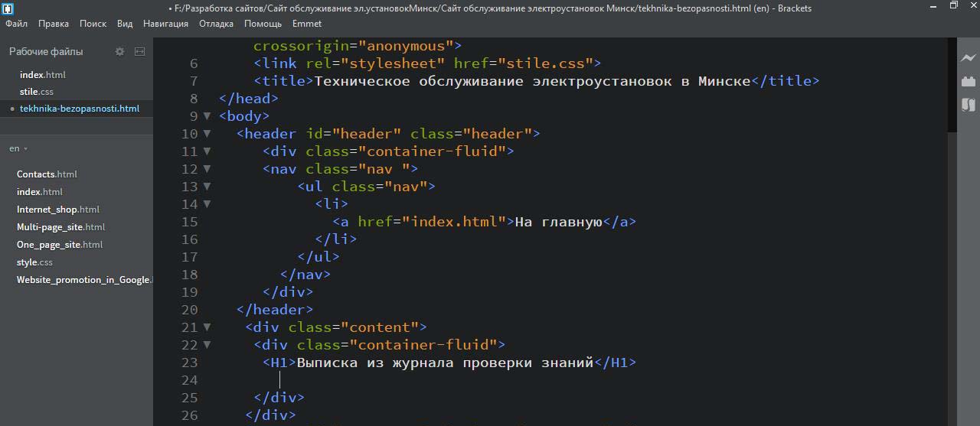Image resolution: width=980 pixels, height=426 pixels.
Task: Open Internet_shop.html in project tree
Action: point(57,210)
